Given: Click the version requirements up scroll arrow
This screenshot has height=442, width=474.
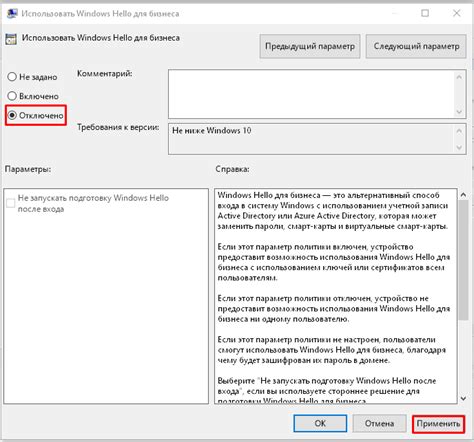Looking at the screenshot, I should coord(459,131).
